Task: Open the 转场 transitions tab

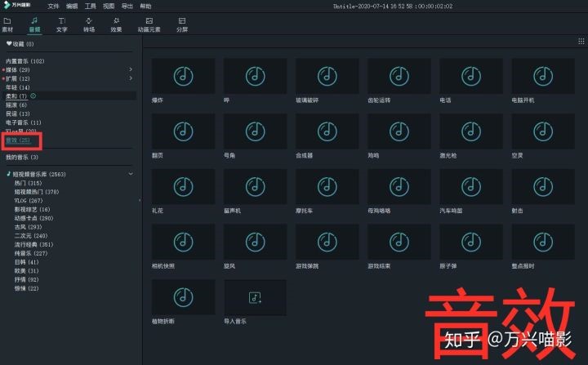Action: 89,24
